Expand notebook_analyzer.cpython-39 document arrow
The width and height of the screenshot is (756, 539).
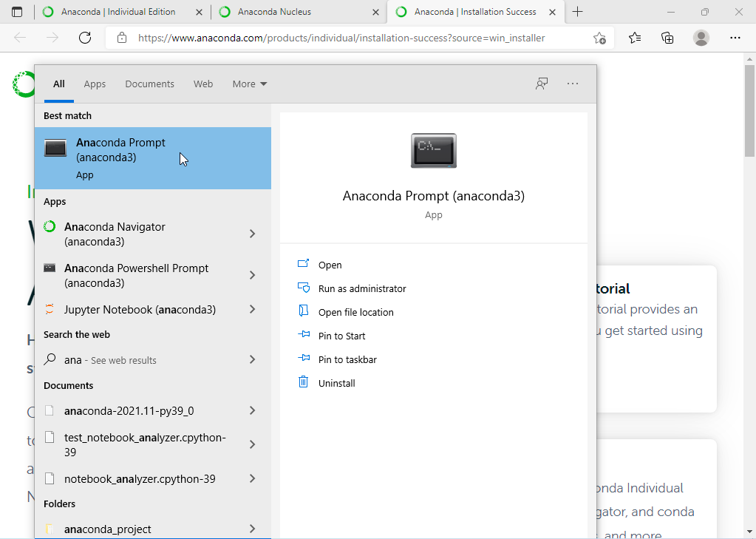coord(252,478)
